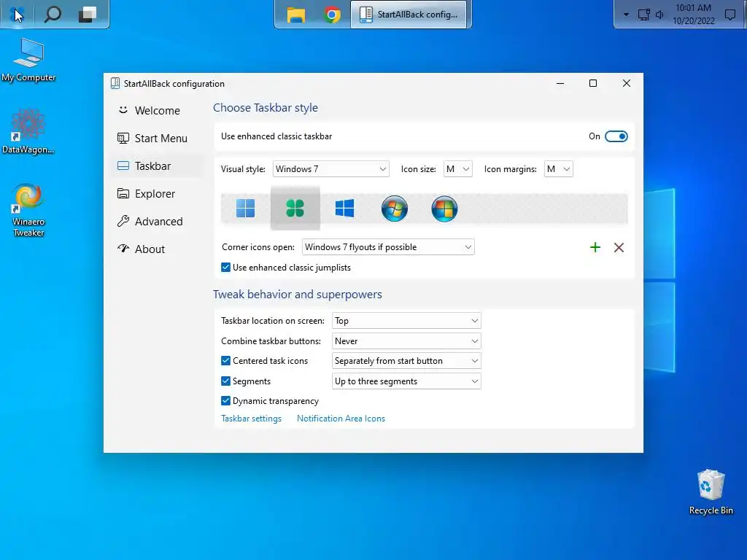Click the taskbar clock and date
Screen dimensions: 747x560
tap(693, 15)
